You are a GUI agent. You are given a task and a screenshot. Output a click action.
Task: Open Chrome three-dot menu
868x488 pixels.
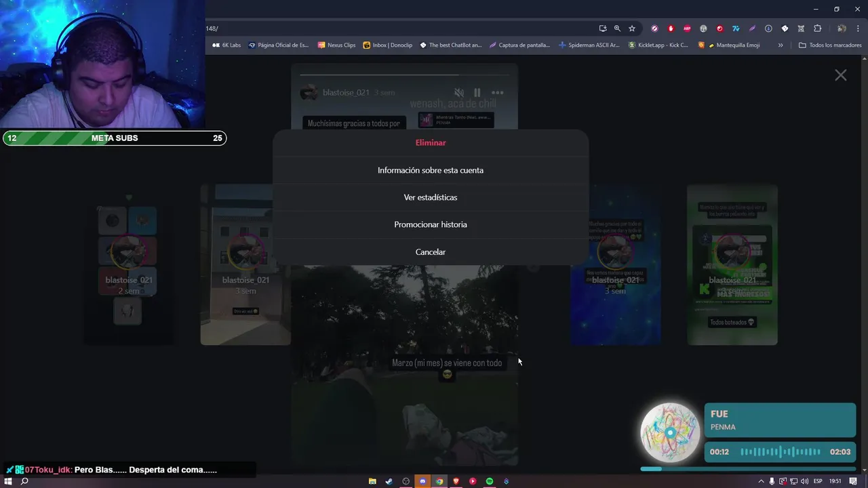[858, 28]
